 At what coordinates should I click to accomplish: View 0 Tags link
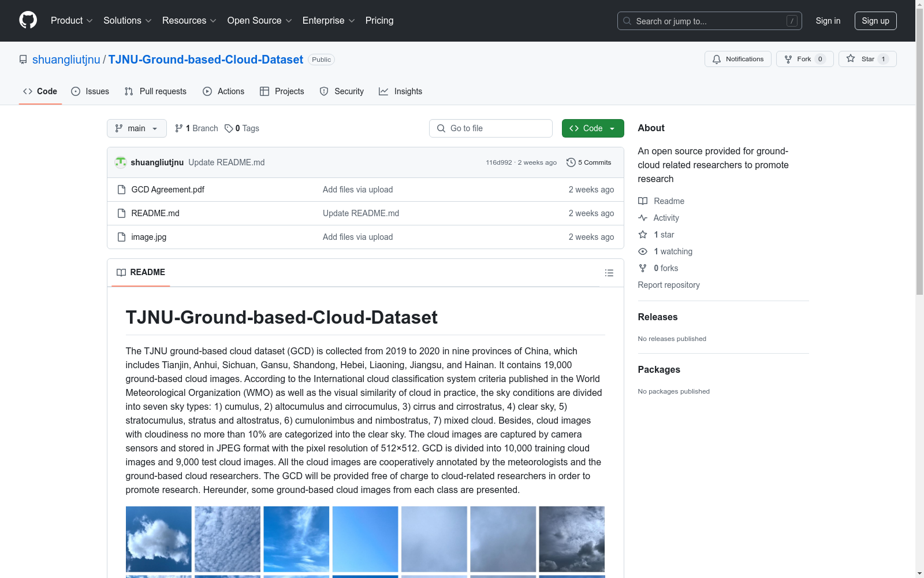pyautogui.click(x=242, y=128)
